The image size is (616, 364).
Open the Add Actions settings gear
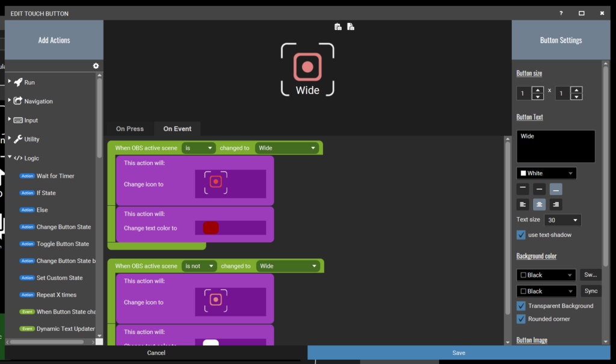click(96, 66)
